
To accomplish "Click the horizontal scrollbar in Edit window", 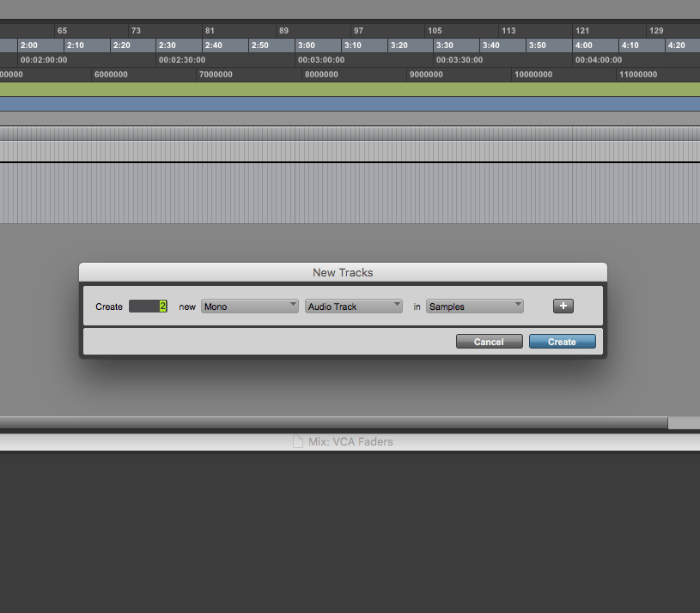I will (x=334, y=422).
